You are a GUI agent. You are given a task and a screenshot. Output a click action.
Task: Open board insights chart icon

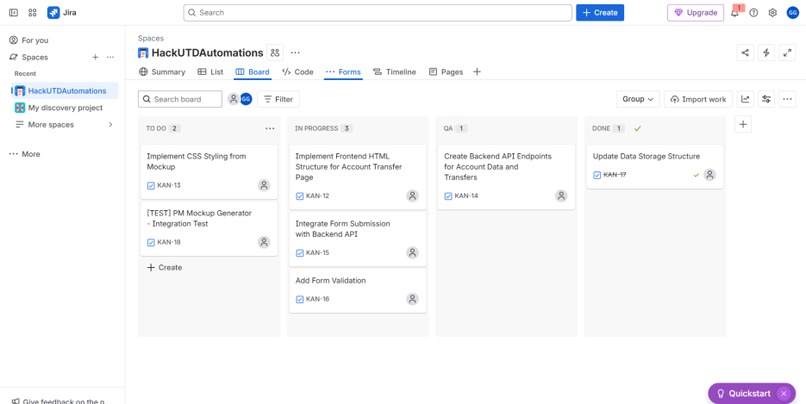tap(745, 99)
